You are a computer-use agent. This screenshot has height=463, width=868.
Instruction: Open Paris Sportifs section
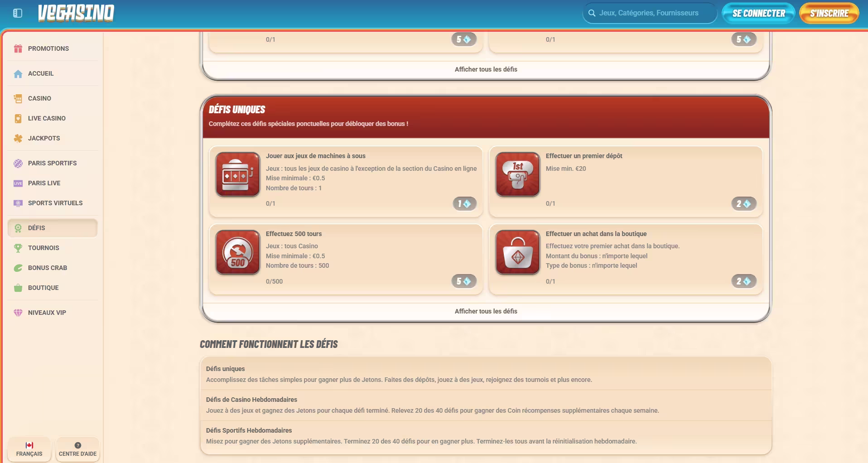(53, 163)
